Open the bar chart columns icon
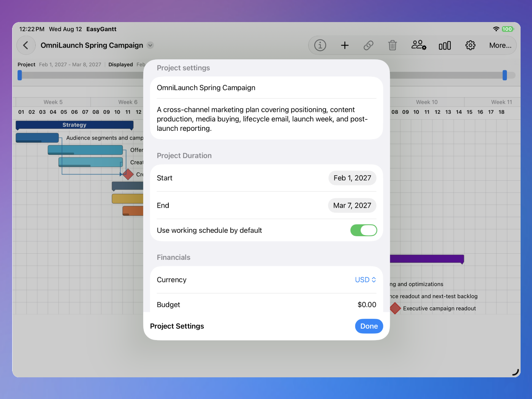532x399 pixels. [445, 45]
